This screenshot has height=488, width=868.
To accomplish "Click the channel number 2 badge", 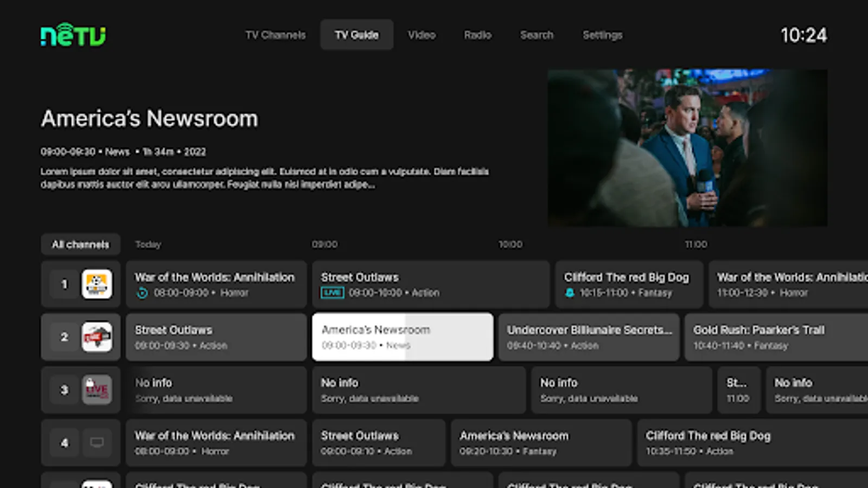I will [x=64, y=337].
